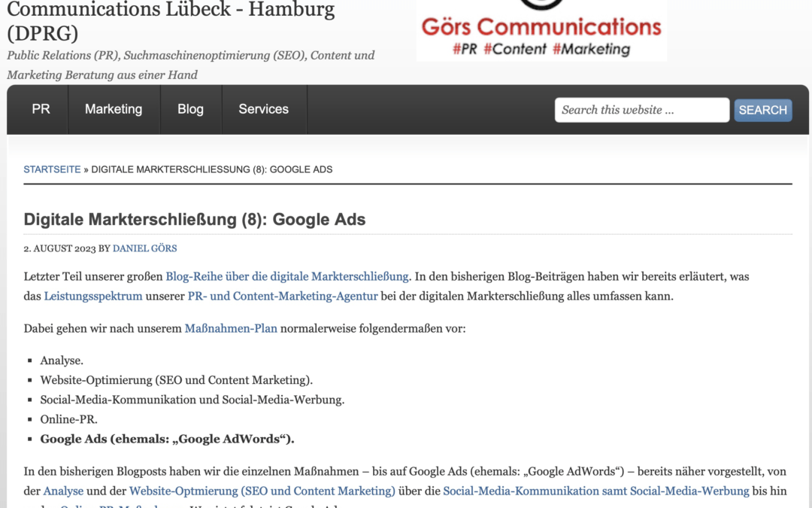Open 'Website-Optmierung (SEO und Content Marketing)' link

(x=262, y=491)
